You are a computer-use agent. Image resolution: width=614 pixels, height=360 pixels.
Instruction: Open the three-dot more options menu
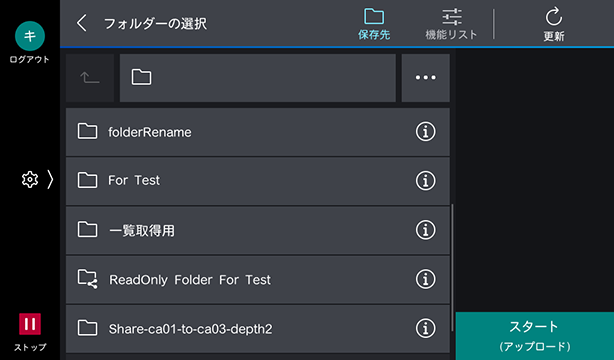[426, 78]
